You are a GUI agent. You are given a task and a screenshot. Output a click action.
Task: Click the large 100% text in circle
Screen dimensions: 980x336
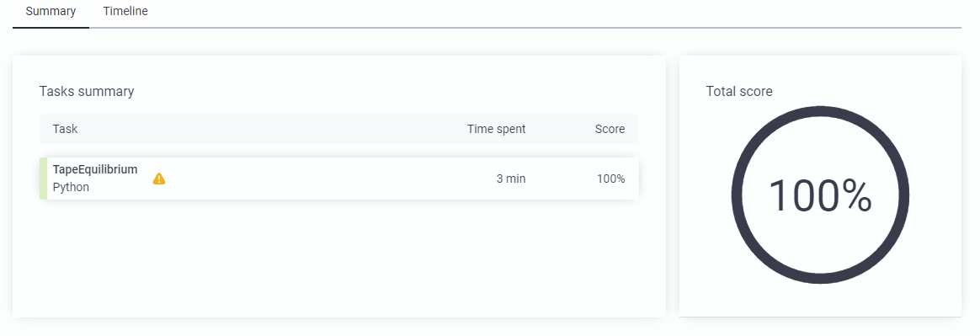pos(820,196)
